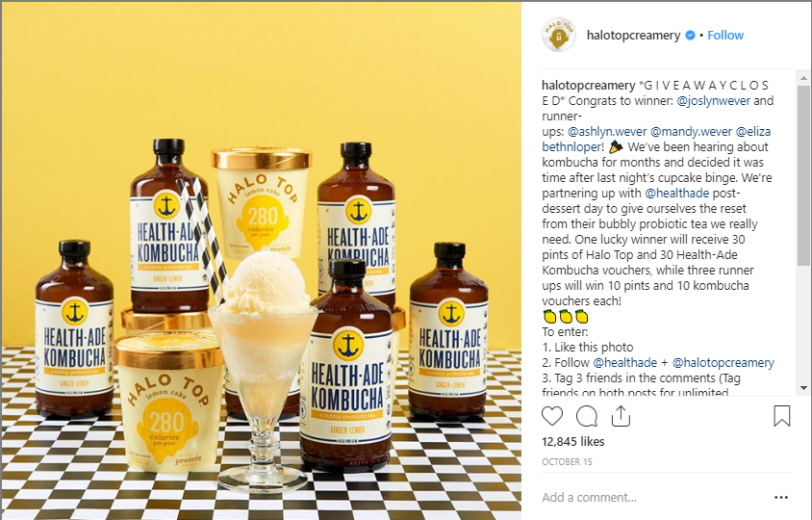Open the October 15 post date link
Screen dimensions: 812x520
(x=567, y=461)
